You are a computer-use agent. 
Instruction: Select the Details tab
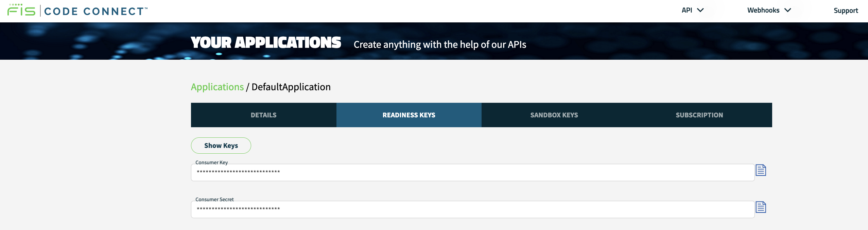click(263, 115)
